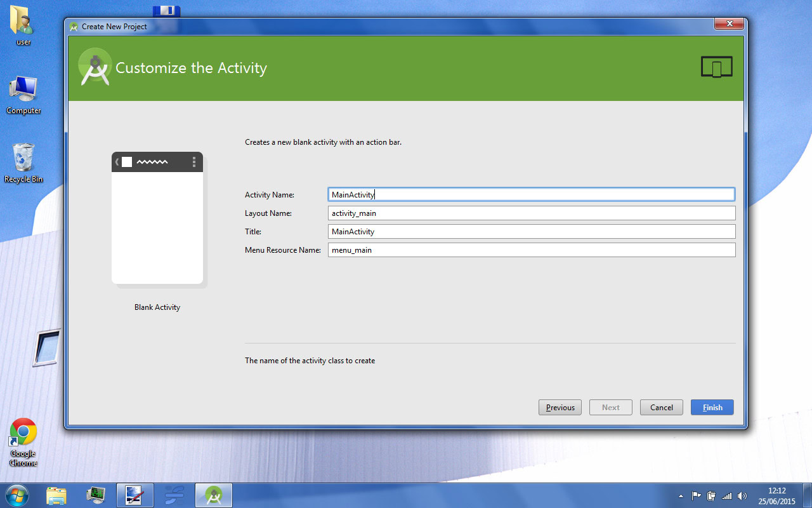Click Finish to create the project
The height and width of the screenshot is (508, 812).
click(712, 407)
